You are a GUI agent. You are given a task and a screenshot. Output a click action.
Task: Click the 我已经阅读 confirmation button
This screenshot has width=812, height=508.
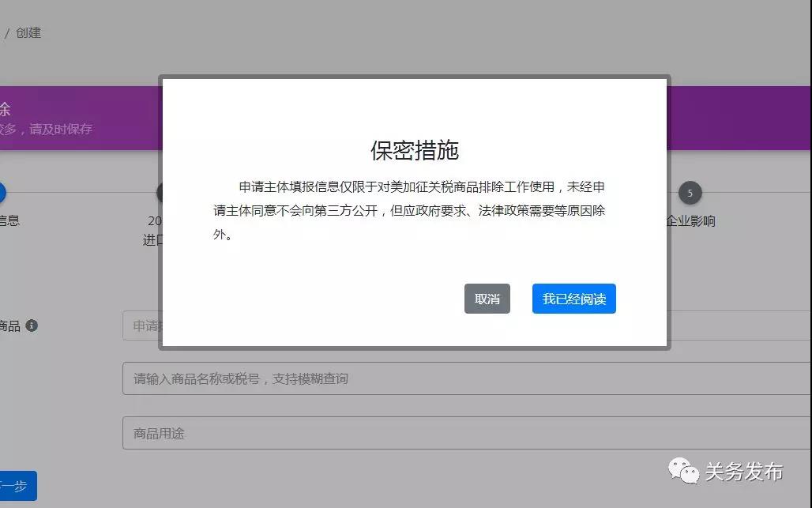click(573, 299)
